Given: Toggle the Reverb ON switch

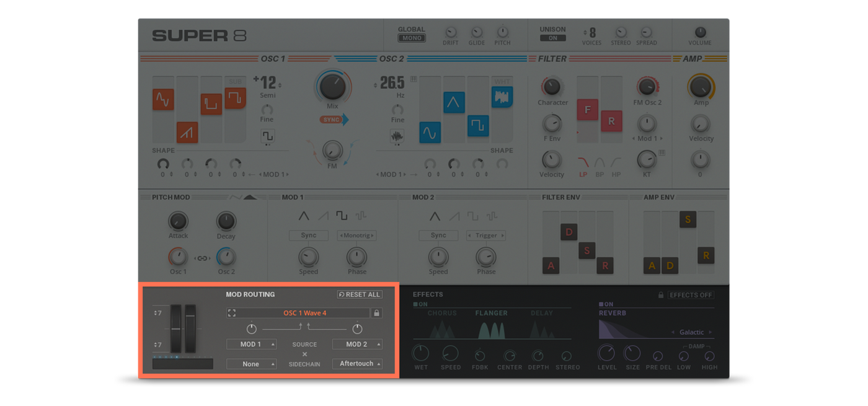Looking at the screenshot, I should [x=606, y=304].
